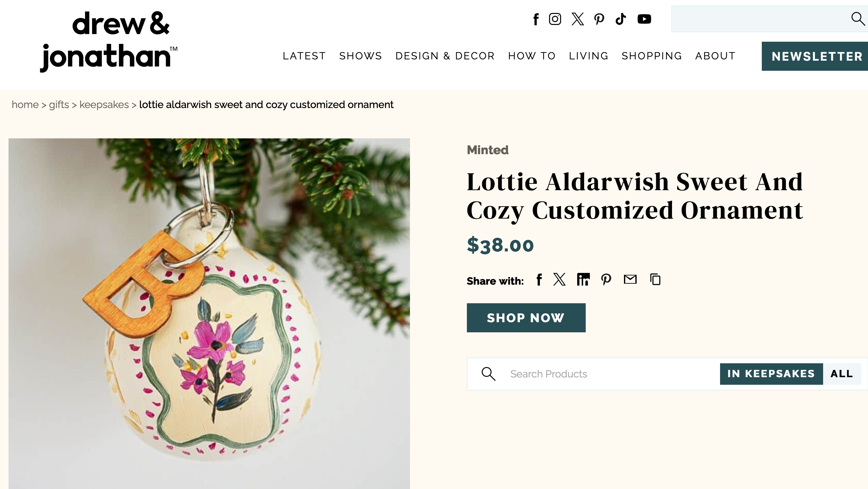Click the SHOP NOW button

click(x=526, y=318)
